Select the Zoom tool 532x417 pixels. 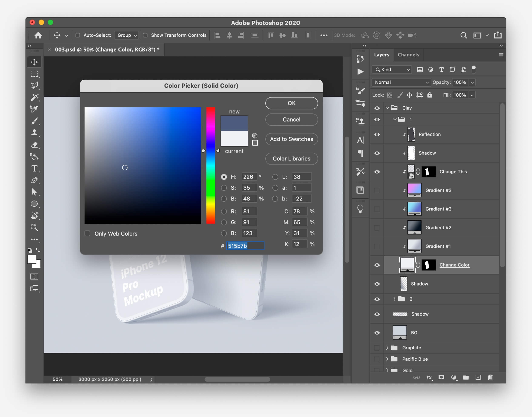34,228
